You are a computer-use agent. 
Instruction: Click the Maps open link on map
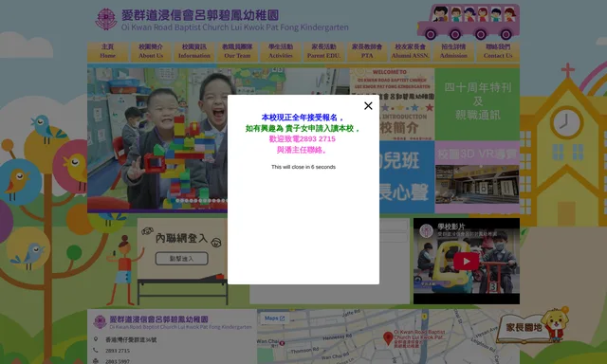tap(274, 318)
